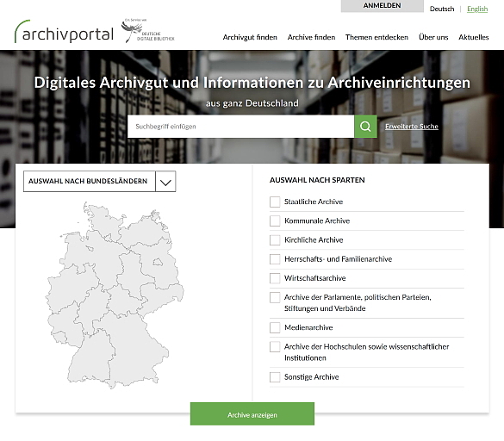Open the archivportal logo home link
Viewport: 504px width, 441px height.
click(x=64, y=32)
